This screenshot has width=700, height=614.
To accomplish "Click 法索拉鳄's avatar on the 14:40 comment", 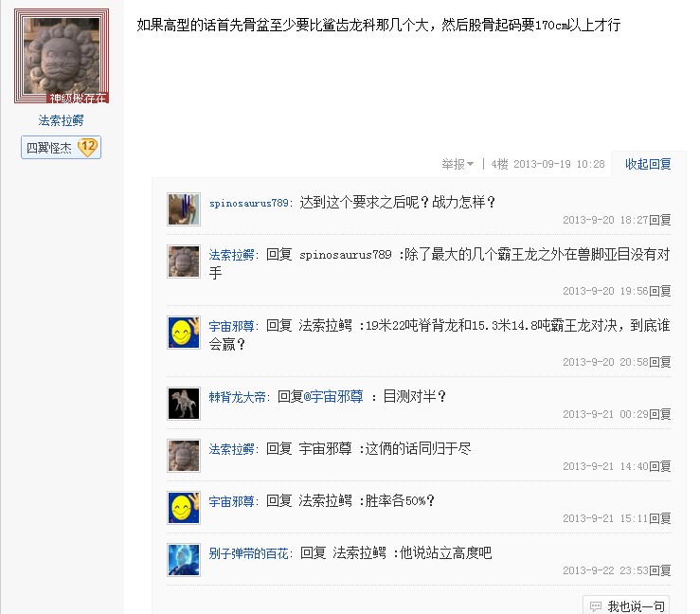I will click(184, 456).
